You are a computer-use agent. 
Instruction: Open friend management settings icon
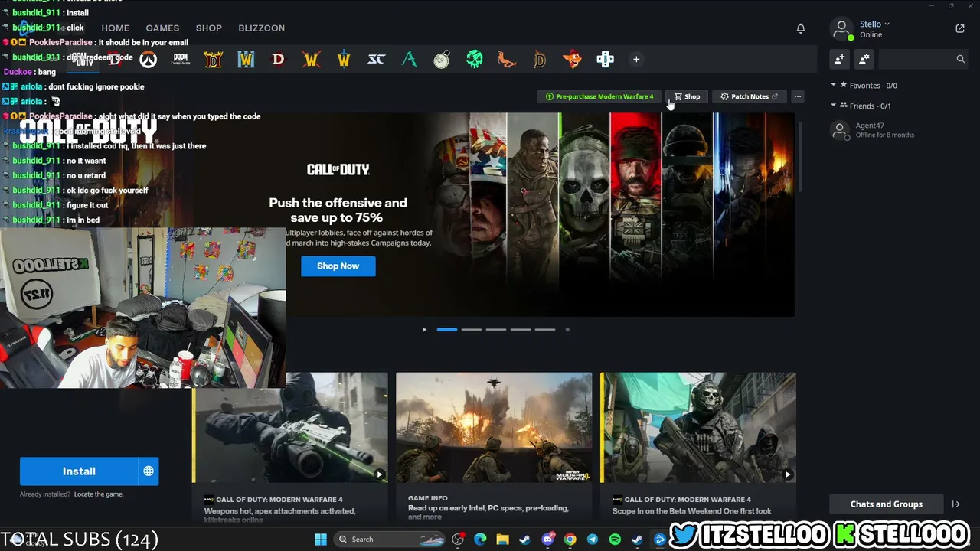tap(864, 59)
